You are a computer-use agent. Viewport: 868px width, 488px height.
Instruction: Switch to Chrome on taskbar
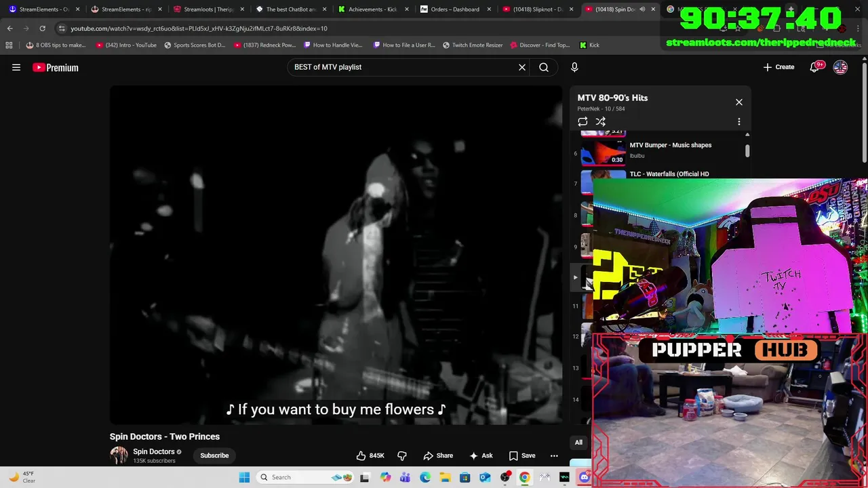pos(525,477)
